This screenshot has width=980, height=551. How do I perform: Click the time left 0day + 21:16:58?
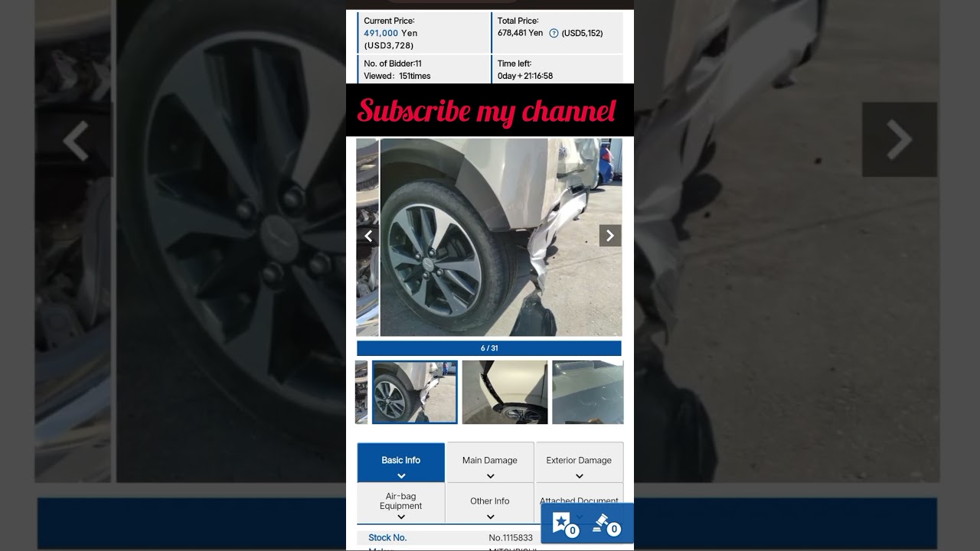(525, 76)
